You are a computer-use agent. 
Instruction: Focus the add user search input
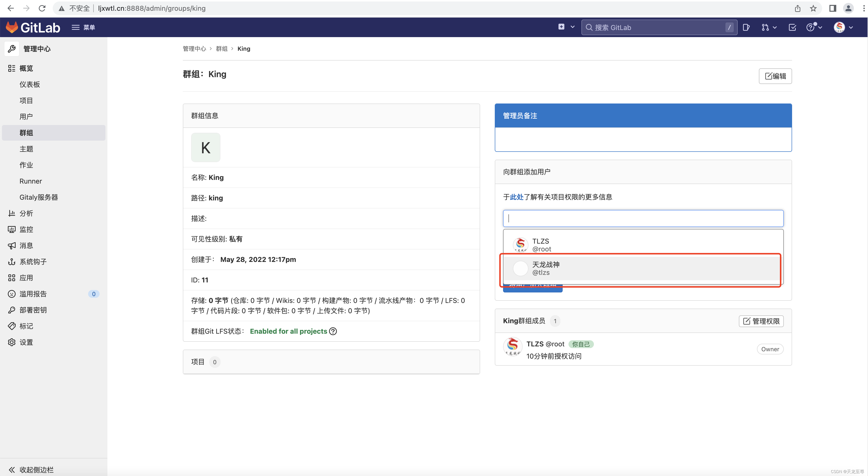point(643,219)
